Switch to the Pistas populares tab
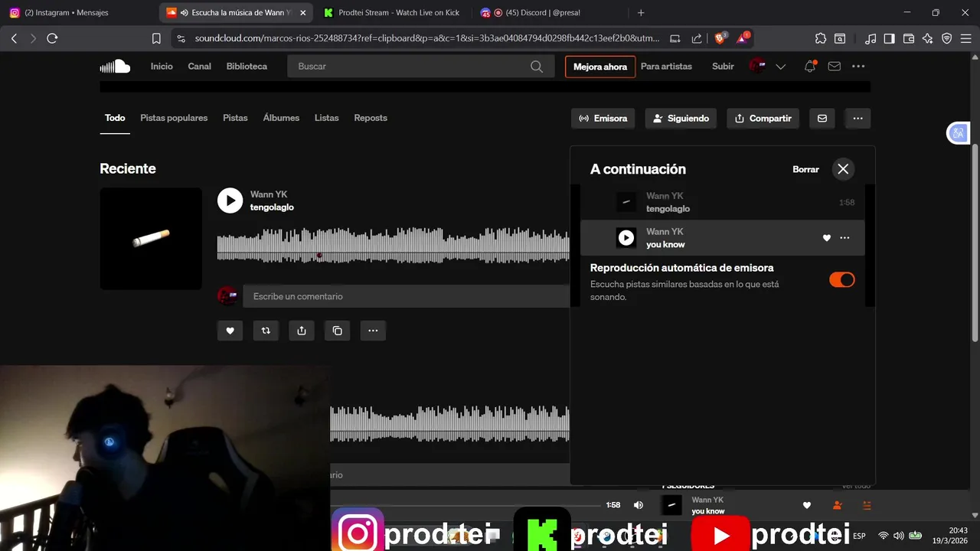The image size is (980, 551). [x=174, y=118]
